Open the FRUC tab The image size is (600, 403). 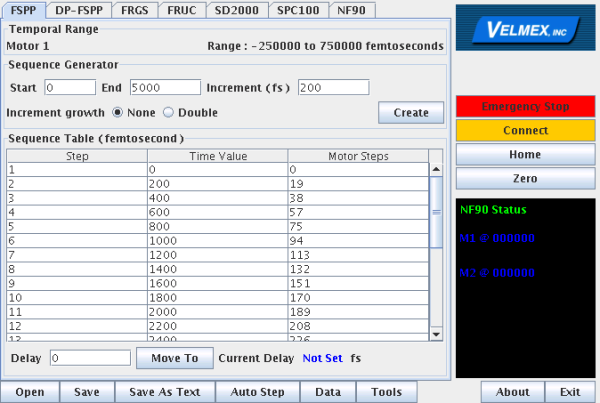(x=182, y=10)
